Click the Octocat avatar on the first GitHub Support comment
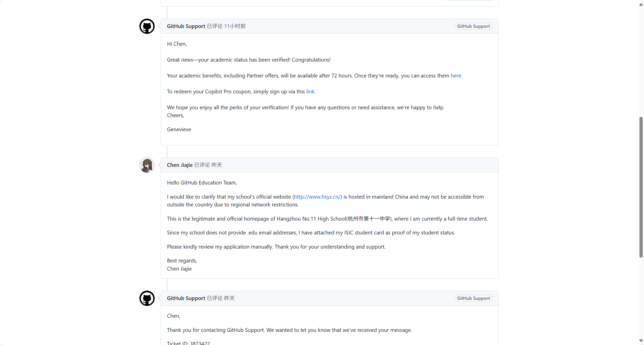 (147, 26)
